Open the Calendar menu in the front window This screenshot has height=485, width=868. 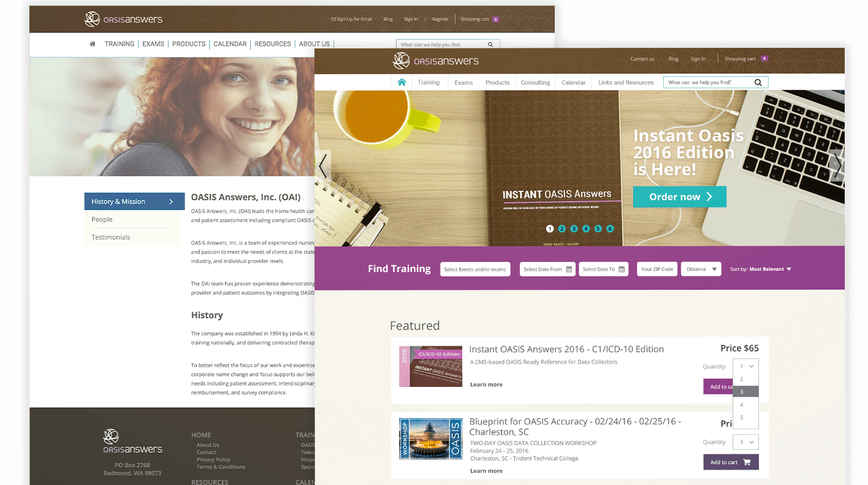coord(574,82)
